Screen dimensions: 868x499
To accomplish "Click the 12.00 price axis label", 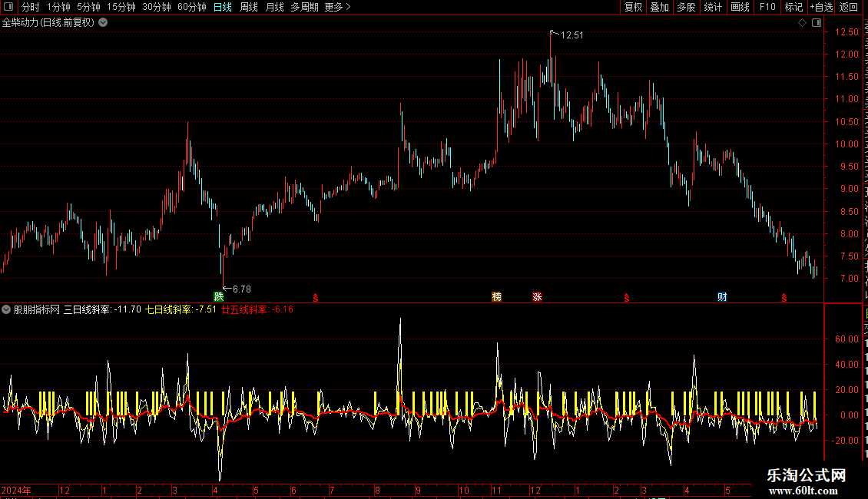I will 846,55.
